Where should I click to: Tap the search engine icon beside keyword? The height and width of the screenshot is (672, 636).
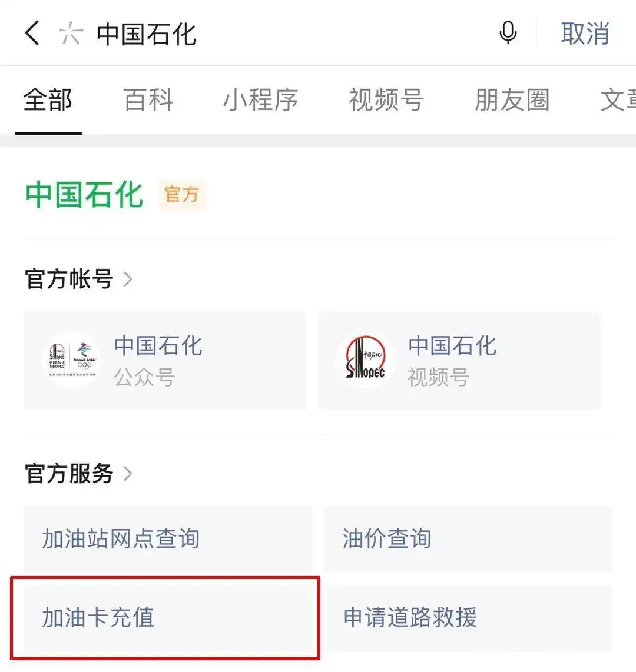click(x=71, y=34)
